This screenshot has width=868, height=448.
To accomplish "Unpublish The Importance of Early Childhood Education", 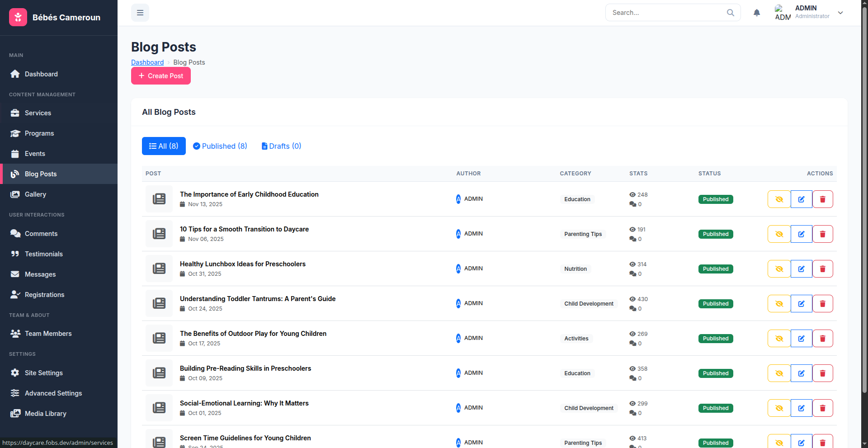I will pyautogui.click(x=779, y=199).
